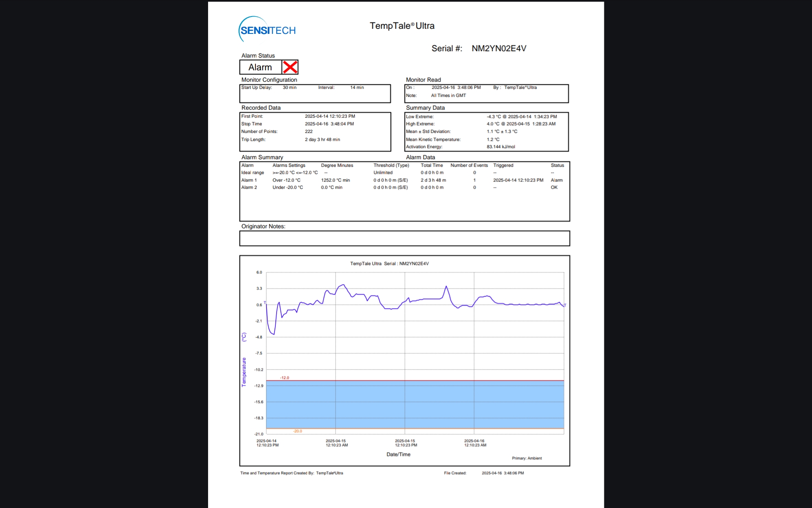The width and height of the screenshot is (812, 508).
Task: Click the chart title 'TempTale Ultra Serial : NM2YN02E4V'
Action: coord(390,264)
